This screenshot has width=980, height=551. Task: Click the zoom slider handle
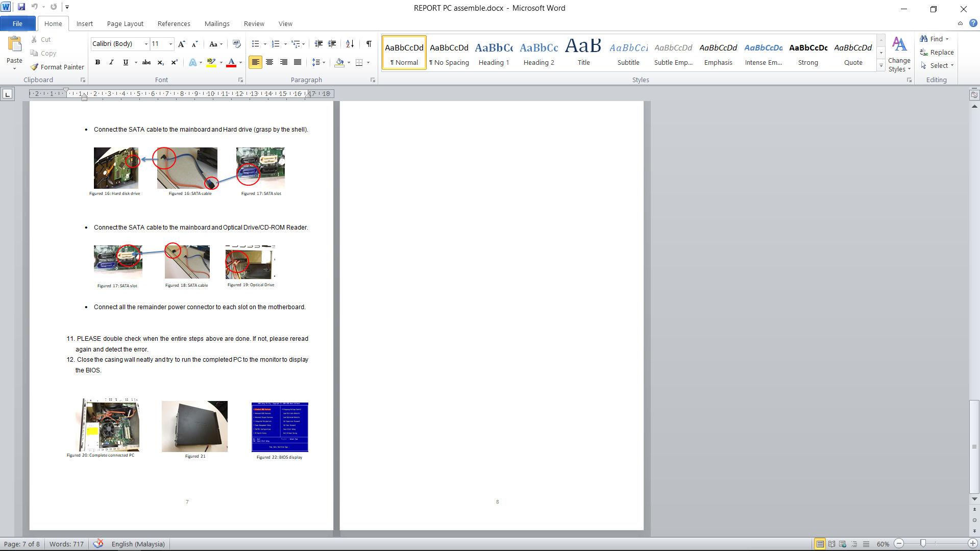click(x=923, y=544)
